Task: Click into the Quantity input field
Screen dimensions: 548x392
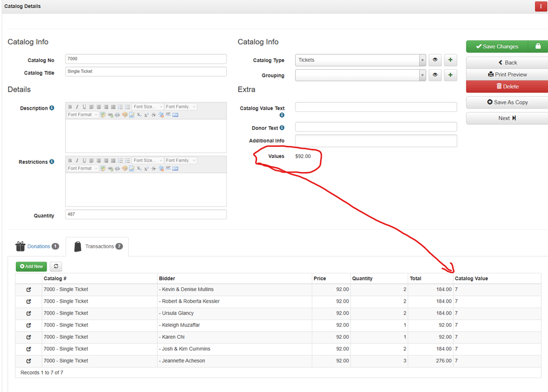Action: point(146,214)
